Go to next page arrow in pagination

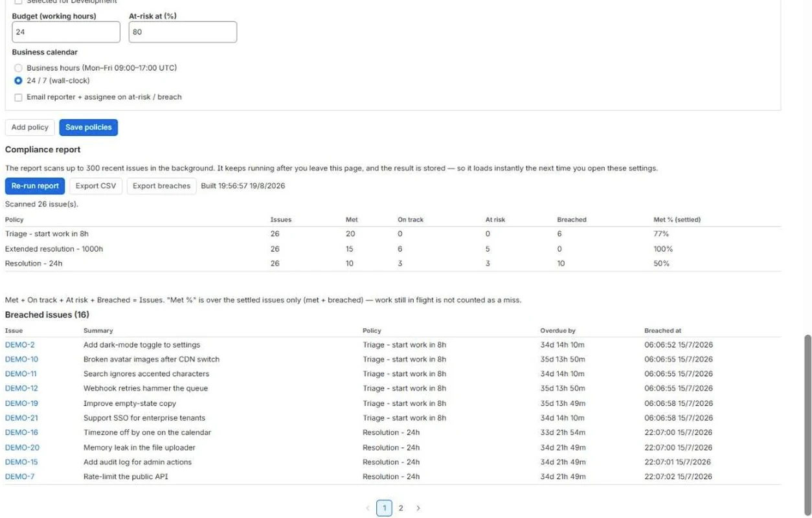[x=418, y=508]
